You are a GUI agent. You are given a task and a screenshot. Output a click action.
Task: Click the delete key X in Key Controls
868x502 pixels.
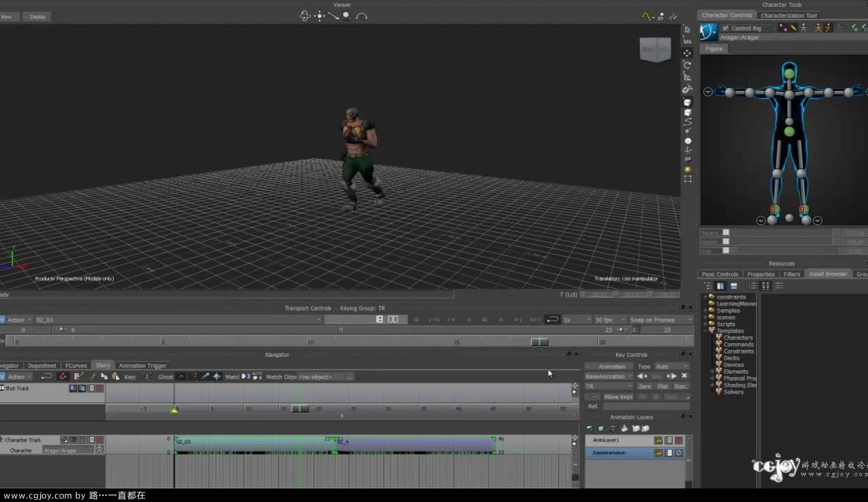tap(684, 376)
